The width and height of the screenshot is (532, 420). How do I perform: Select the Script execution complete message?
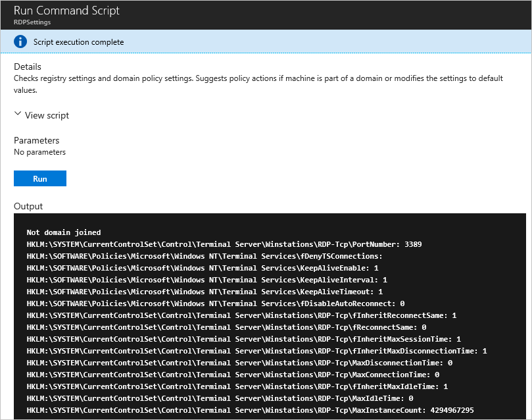tap(77, 41)
